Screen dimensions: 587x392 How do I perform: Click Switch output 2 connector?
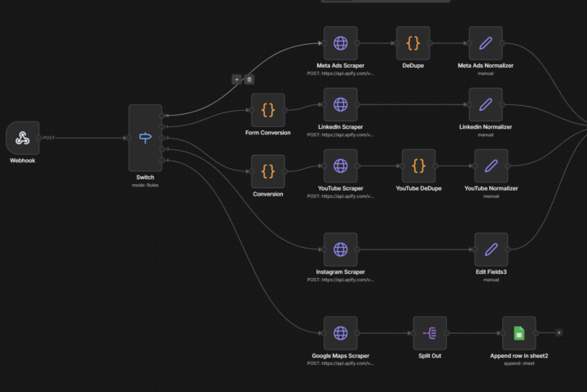coord(161,138)
